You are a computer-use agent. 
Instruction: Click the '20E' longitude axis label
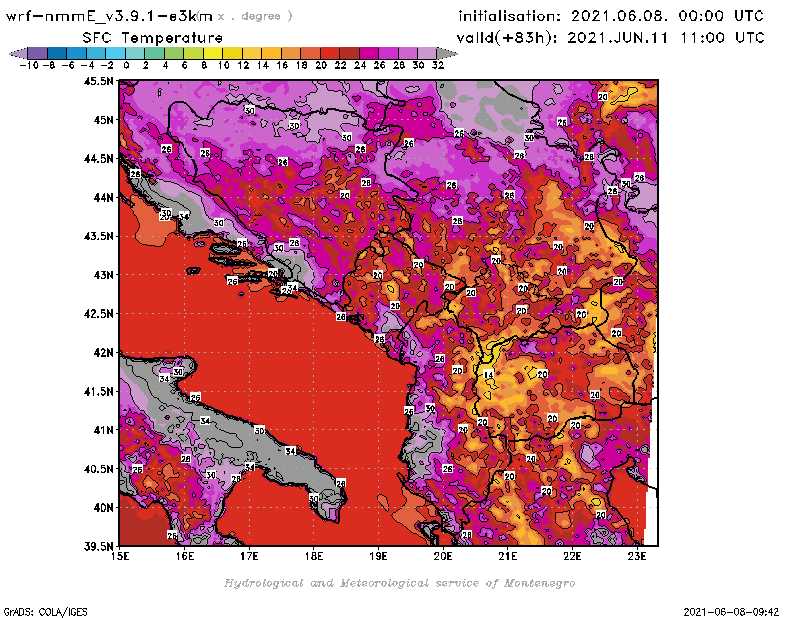pyautogui.click(x=443, y=556)
